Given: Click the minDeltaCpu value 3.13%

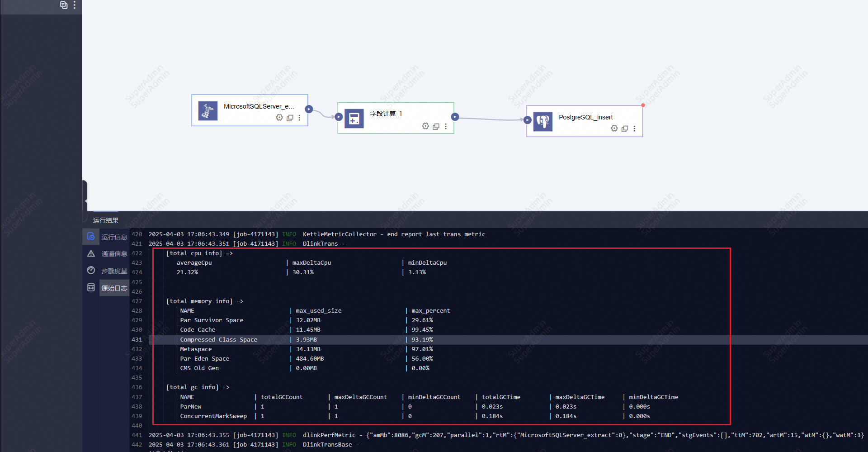Looking at the screenshot, I should click(x=417, y=272).
